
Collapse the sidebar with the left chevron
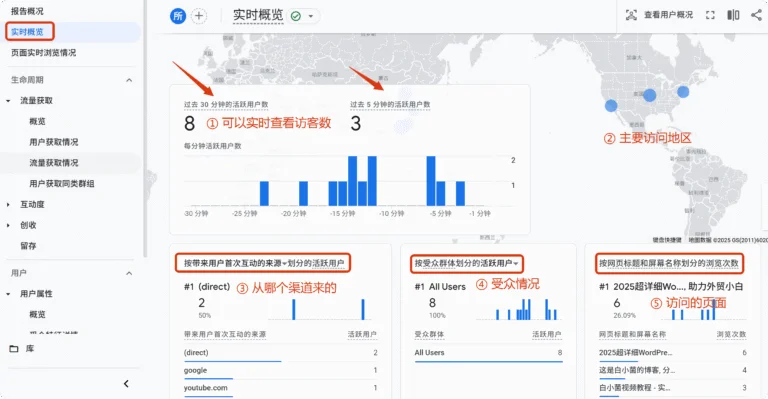click(x=126, y=383)
